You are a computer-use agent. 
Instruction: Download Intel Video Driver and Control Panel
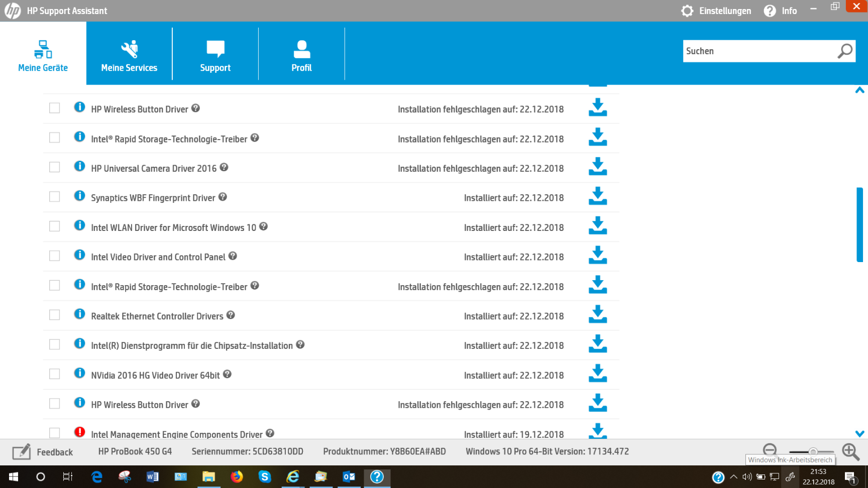[x=598, y=255]
